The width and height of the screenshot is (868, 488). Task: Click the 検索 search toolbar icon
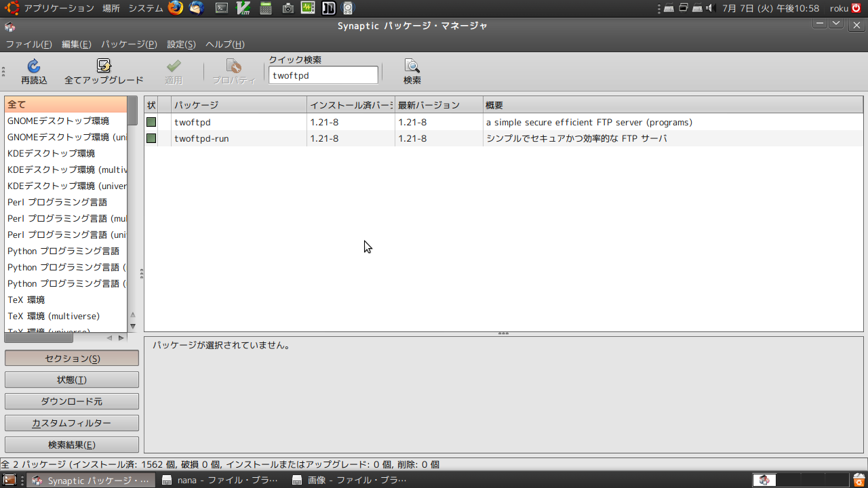[412, 66]
